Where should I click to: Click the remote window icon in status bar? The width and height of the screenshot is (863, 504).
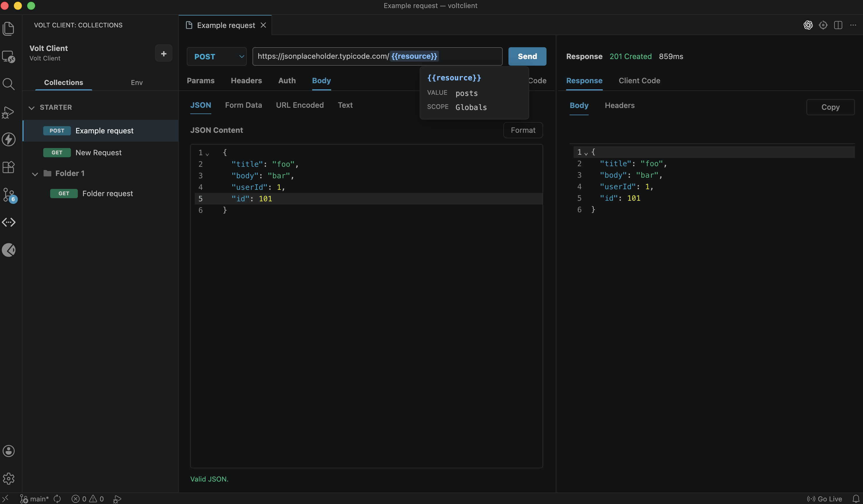(5, 499)
